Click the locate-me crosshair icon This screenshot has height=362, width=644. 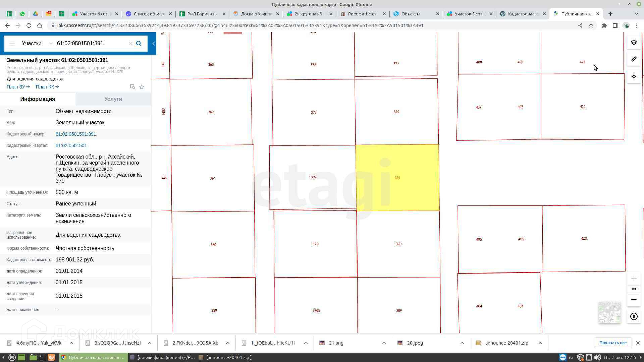pyautogui.click(x=634, y=76)
